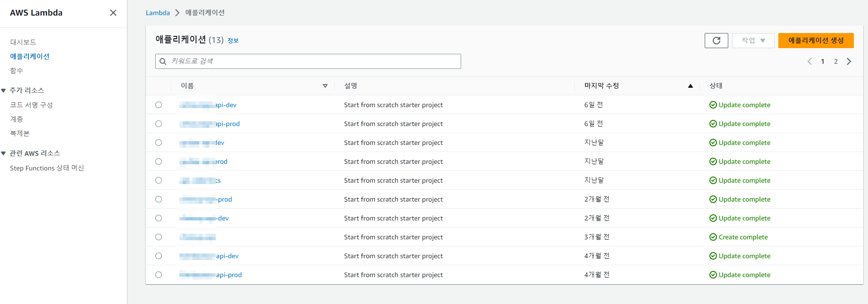The height and width of the screenshot is (304, 868).
Task: Click Create complete status text
Action: pos(743,237)
